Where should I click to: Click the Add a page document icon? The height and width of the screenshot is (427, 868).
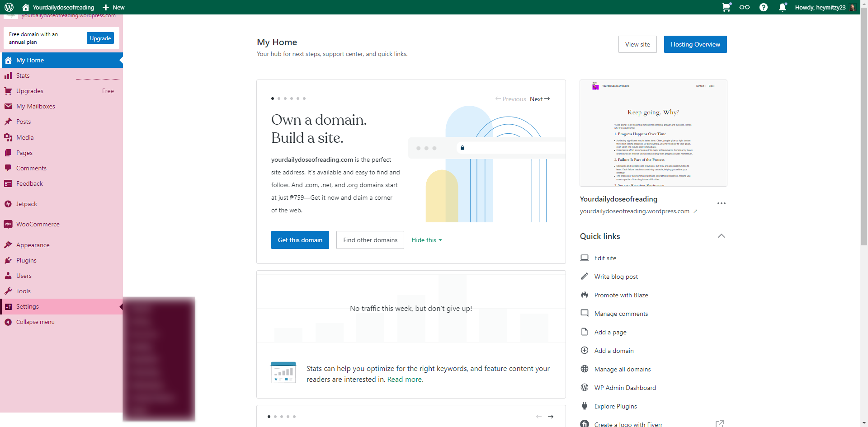[x=585, y=332]
